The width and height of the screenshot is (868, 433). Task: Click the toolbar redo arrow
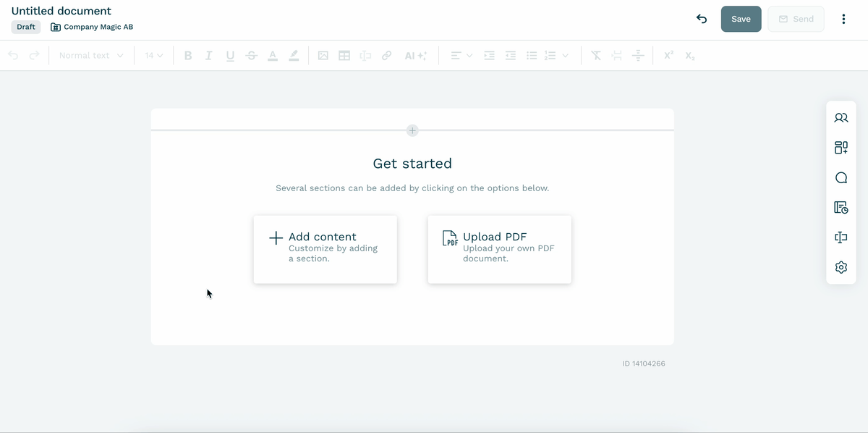pos(34,55)
